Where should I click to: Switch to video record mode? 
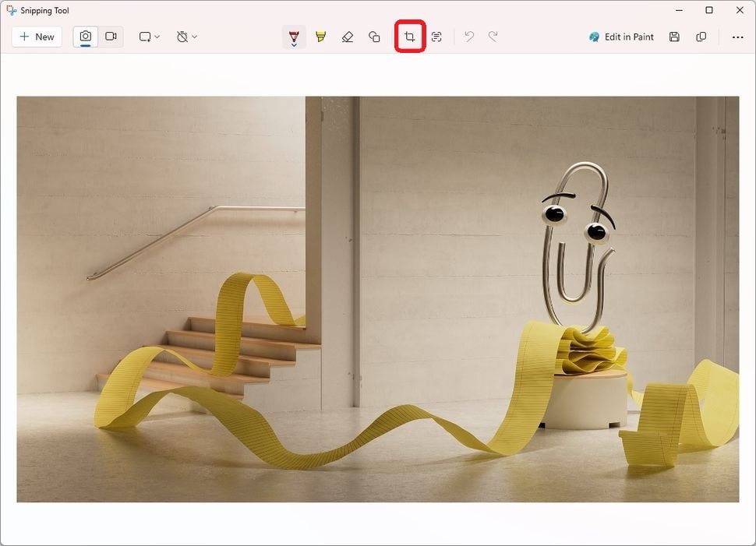(x=111, y=37)
